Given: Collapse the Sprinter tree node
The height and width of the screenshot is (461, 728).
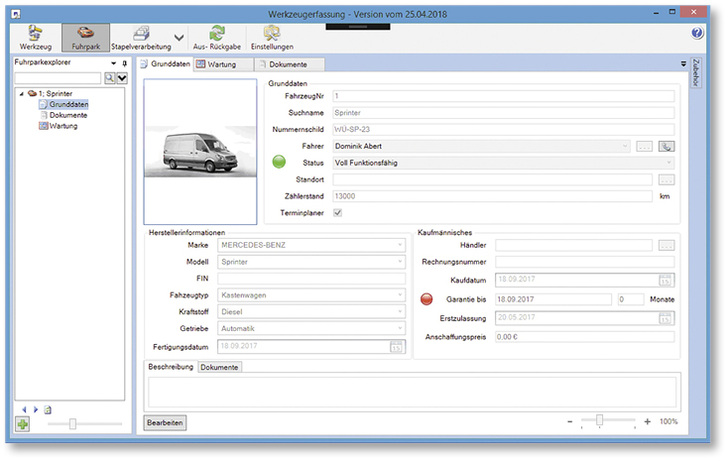Looking at the screenshot, I should (21, 93).
